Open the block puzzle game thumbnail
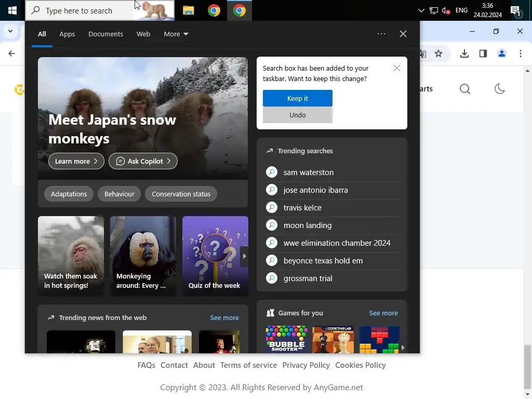The image size is (532, 399). pos(379,339)
